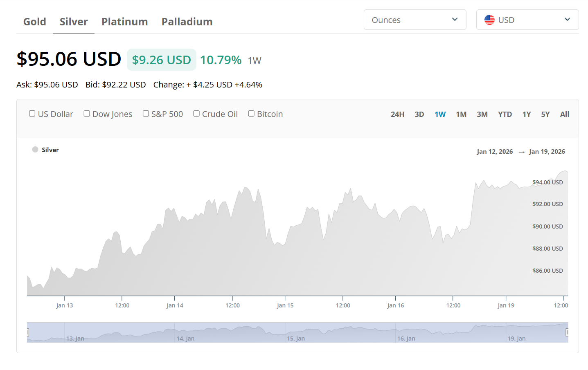Check the Crude Oil comparison box
Screen dimensions: 588x370
(x=196, y=114)
